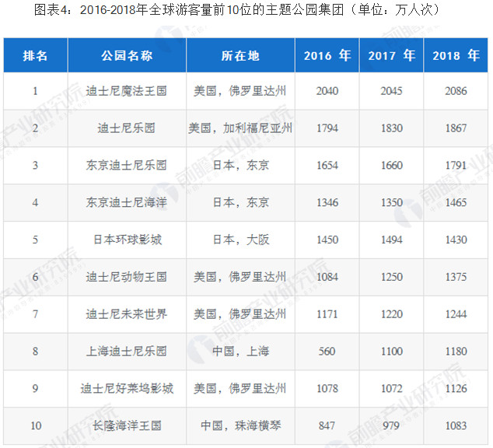Click 日本，东京 in 东京迪士尼乐园 row
Screen dimensions: 493x448
(241, 166)
